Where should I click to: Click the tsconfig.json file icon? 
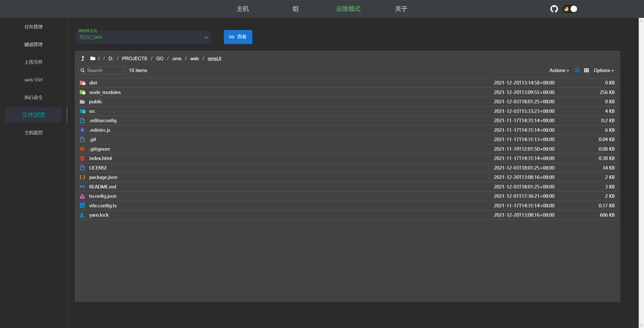click(82, 196)
